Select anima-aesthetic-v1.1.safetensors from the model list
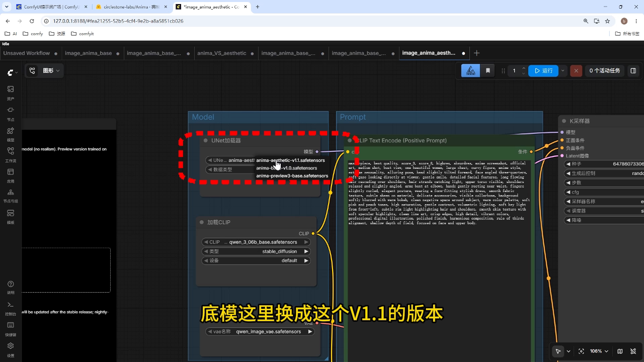Image resolution: width=644 pixels, height=362 pixels. (x=290, y=160)
